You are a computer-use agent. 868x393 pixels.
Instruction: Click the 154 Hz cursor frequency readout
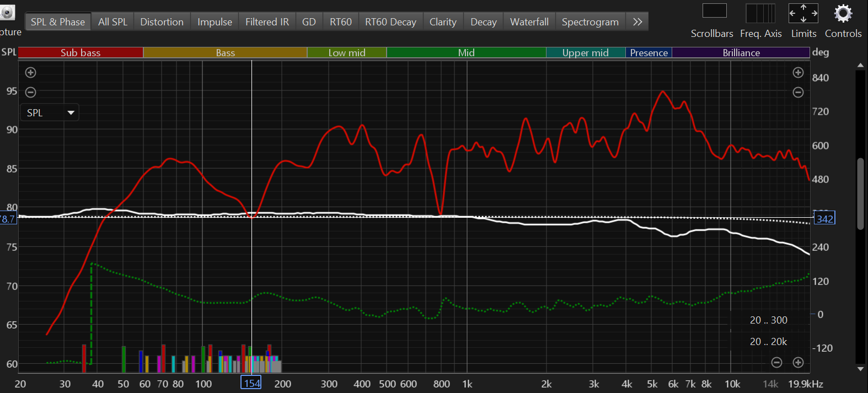251,383
